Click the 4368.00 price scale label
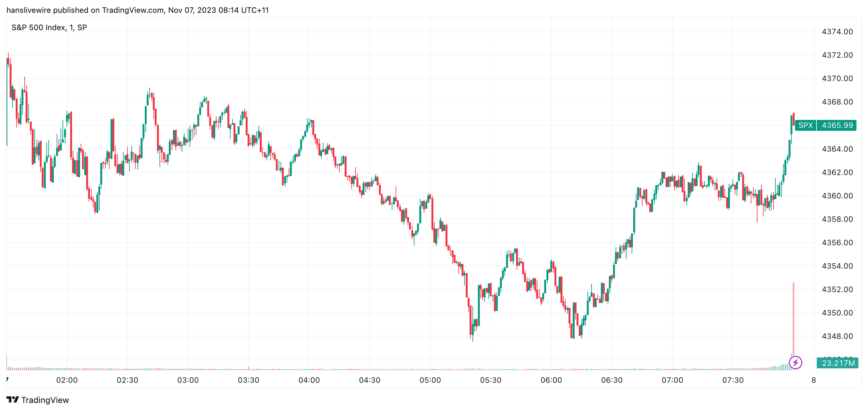868x411 pixels. pyautogui.click(x=837, y=102)
